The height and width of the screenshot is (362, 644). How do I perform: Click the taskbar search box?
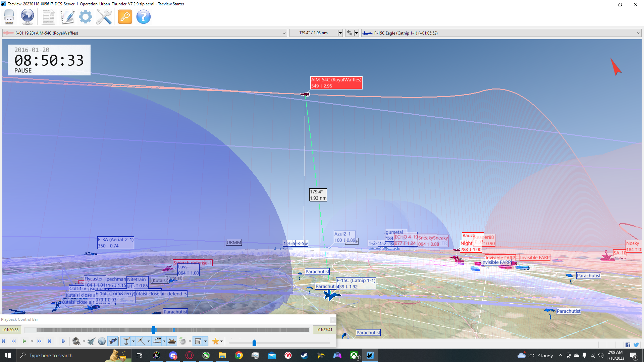coord(74,355)
